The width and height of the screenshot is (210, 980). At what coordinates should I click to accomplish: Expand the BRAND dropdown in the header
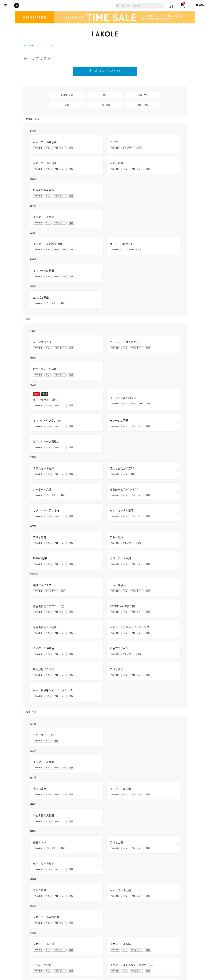click(200, 5)
